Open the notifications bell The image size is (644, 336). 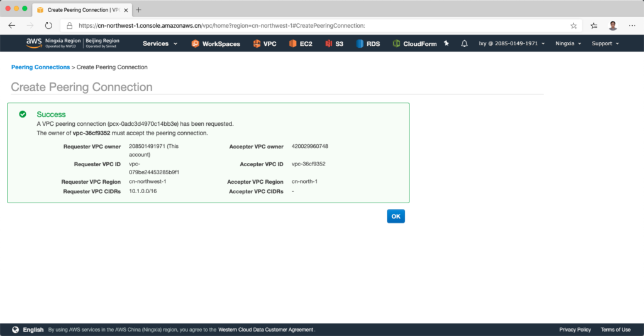click(464, 43)
